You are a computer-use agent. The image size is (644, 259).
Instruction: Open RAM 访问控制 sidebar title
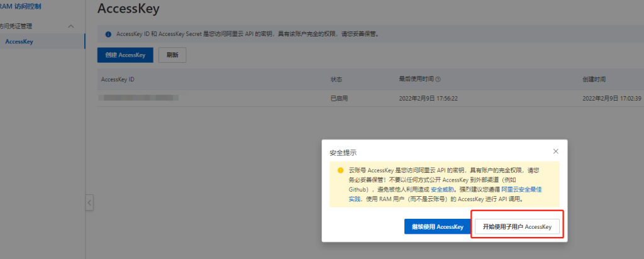[21, 6]
